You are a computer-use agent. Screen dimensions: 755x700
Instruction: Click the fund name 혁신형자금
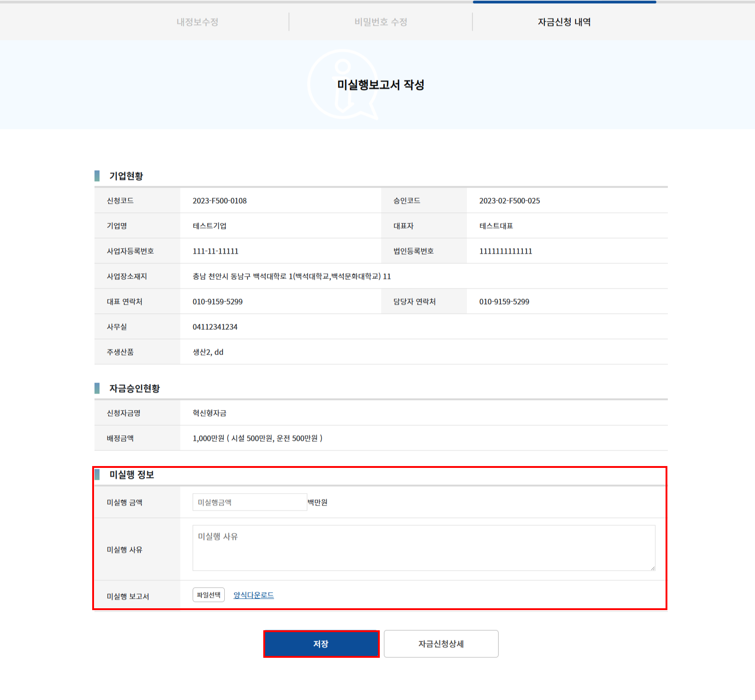click(210, 413)
